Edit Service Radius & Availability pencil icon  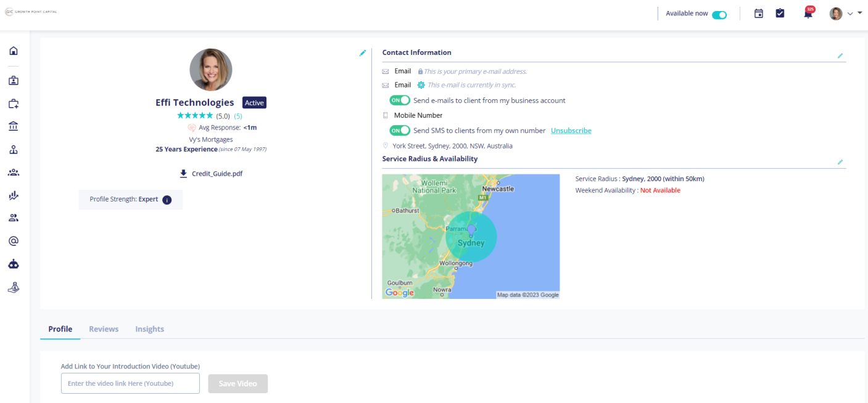coord(840,162)
